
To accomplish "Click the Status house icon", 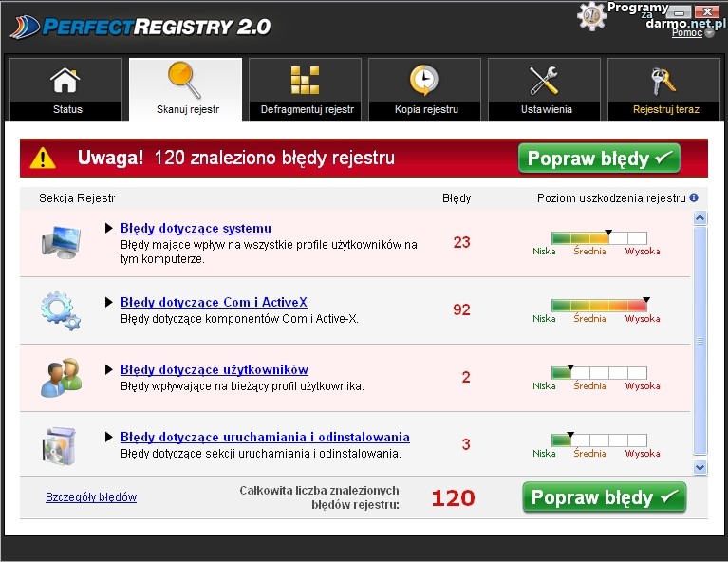I will click(65, 81).
